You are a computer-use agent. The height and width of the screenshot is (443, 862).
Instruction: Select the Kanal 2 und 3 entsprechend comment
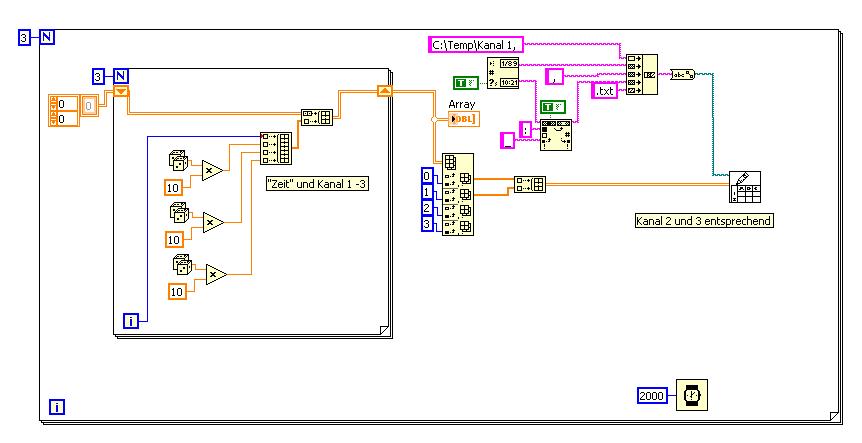704,221
